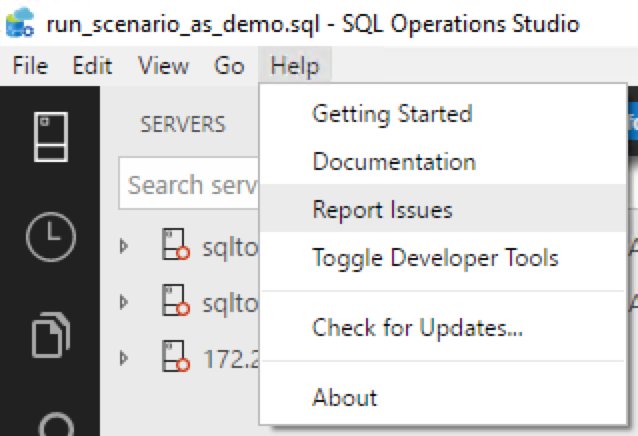This screenshot has width=638, height=436.
Task: Open Documentation from Help menu
Action: pyautogui.click(x=443, y=161)
